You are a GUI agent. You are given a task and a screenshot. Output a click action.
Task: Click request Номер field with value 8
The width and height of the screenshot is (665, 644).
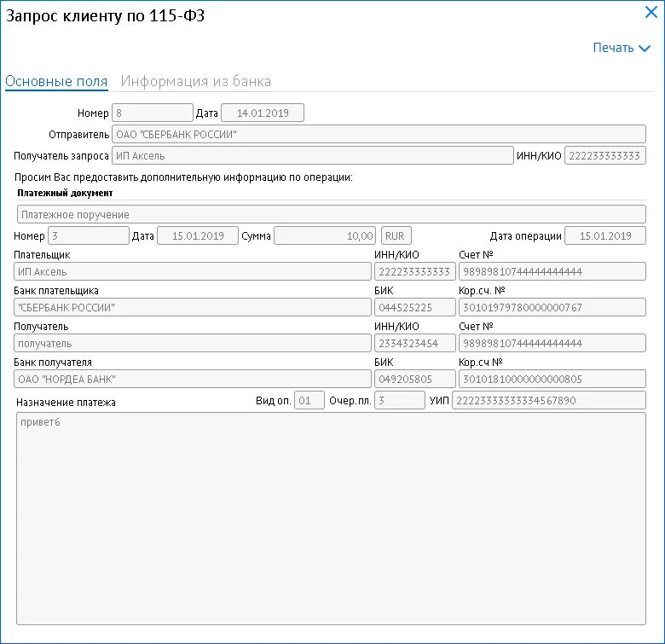pos(153,113)
